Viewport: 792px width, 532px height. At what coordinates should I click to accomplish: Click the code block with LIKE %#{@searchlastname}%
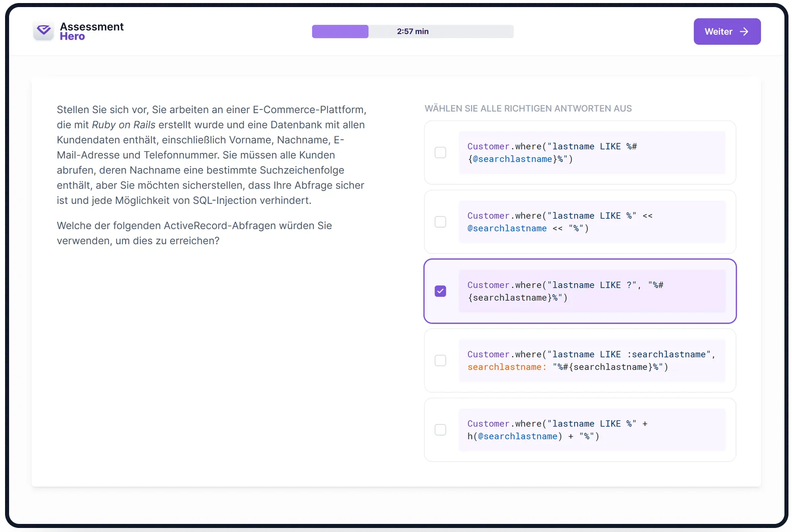click(591, 152)
